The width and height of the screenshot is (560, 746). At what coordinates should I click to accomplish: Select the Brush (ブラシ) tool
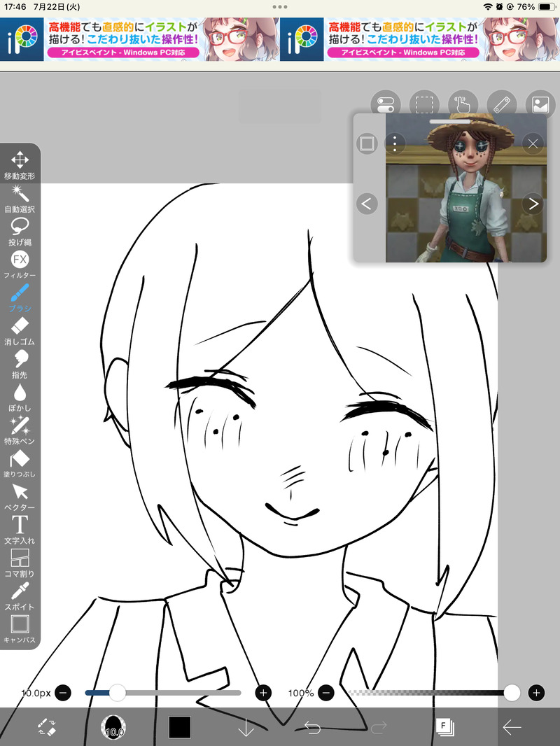pyautogui.click(x=20, y=298)
